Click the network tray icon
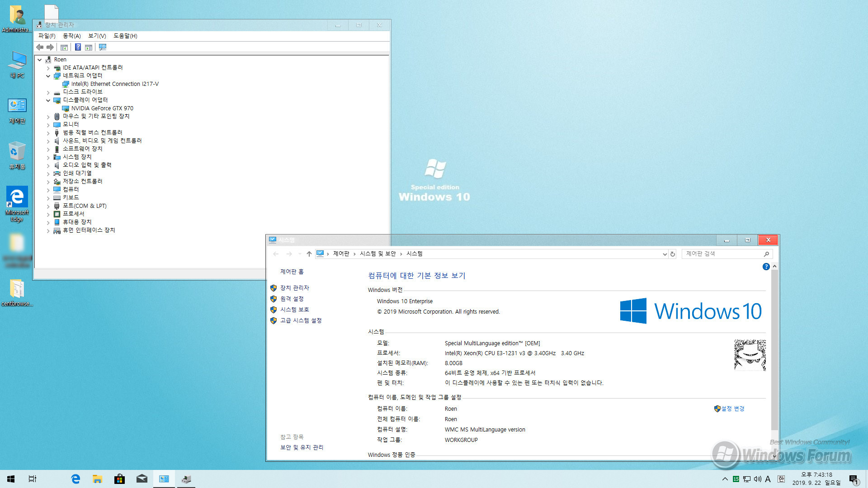 tap(747, 479)
